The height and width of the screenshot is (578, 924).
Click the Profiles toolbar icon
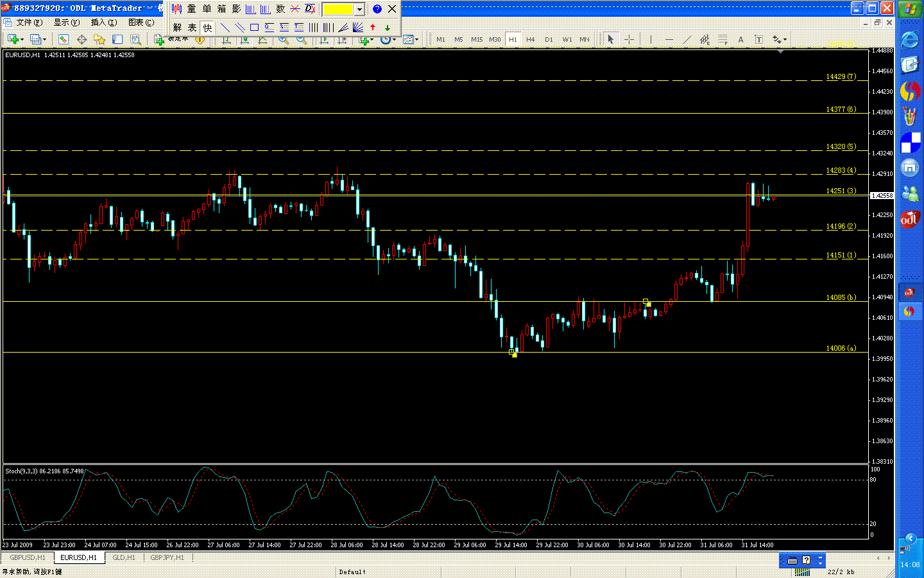coord(36,39)
